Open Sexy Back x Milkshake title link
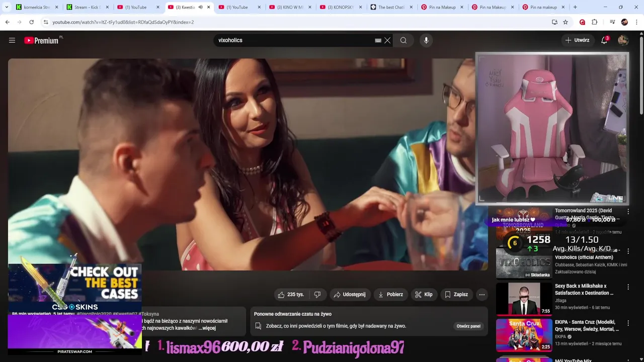The height and width of the screenshot is (362, 644). click(585, 290)
